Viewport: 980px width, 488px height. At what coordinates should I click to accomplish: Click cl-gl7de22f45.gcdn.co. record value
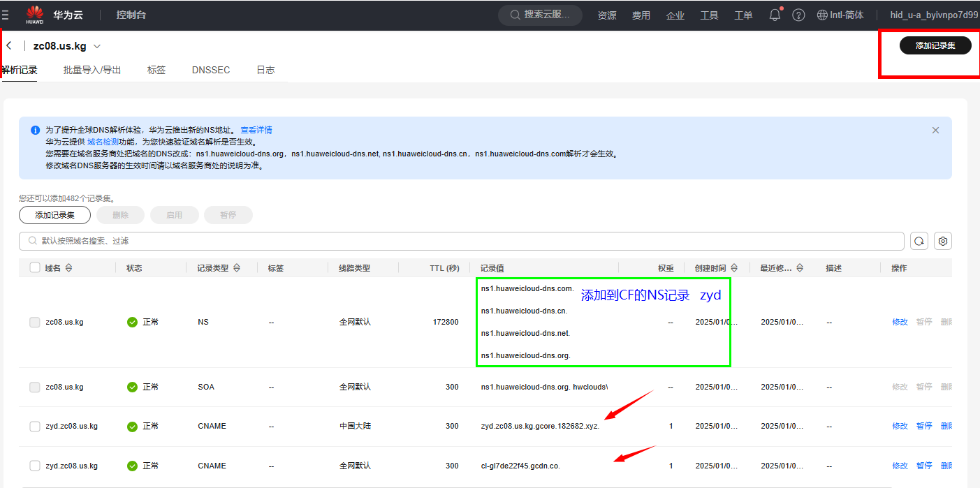tap(520, 466)
